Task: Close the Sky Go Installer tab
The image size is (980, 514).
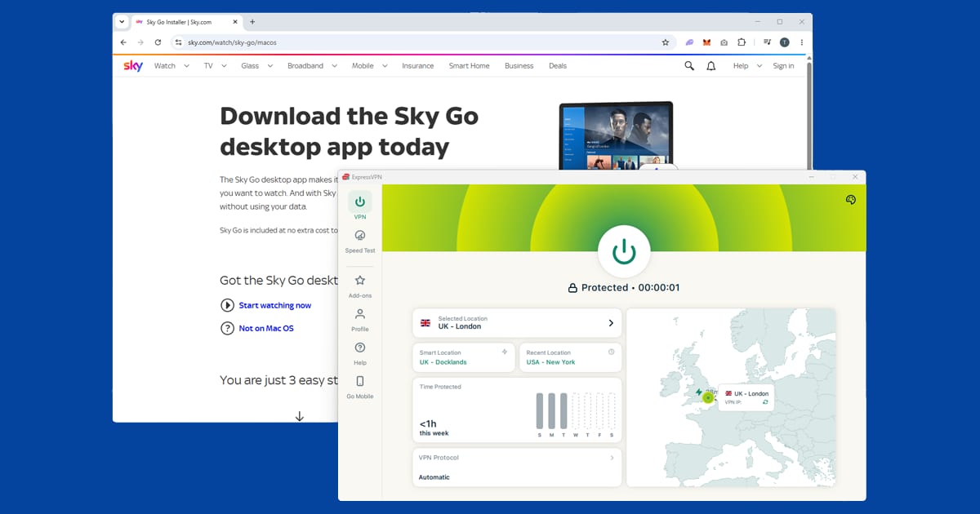Action: coord(235,22)
